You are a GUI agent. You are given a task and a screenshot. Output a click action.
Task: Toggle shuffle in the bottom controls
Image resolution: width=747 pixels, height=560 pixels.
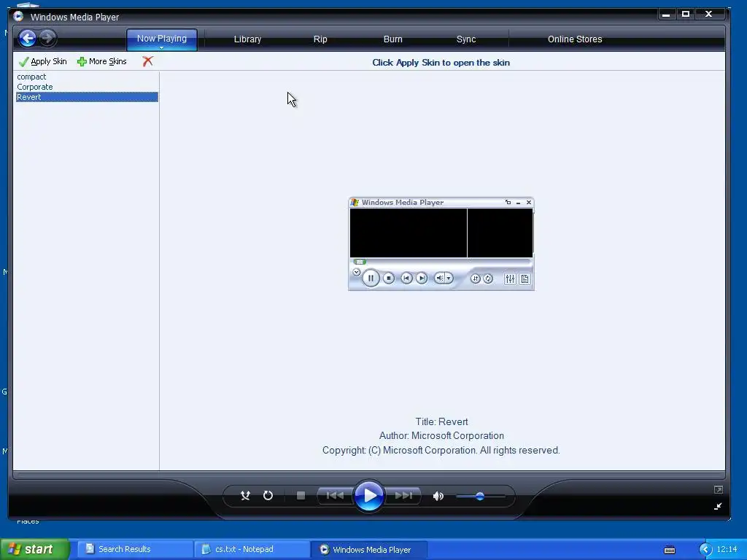click(x=245, y=496)
